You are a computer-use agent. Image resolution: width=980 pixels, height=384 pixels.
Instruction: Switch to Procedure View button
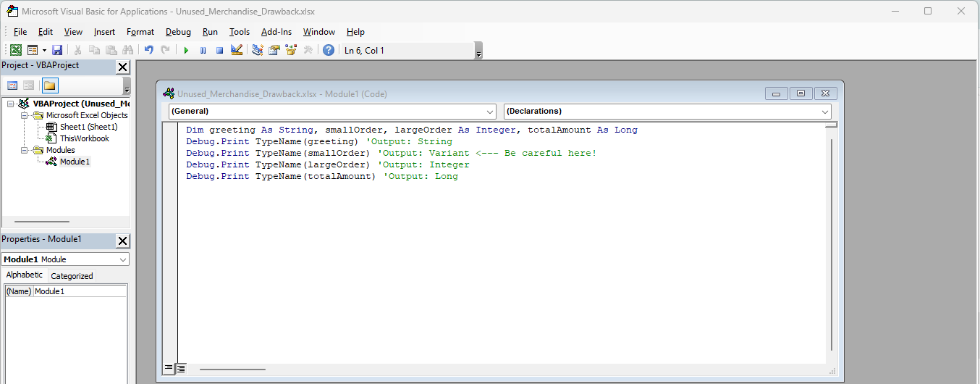coord(169,368)
